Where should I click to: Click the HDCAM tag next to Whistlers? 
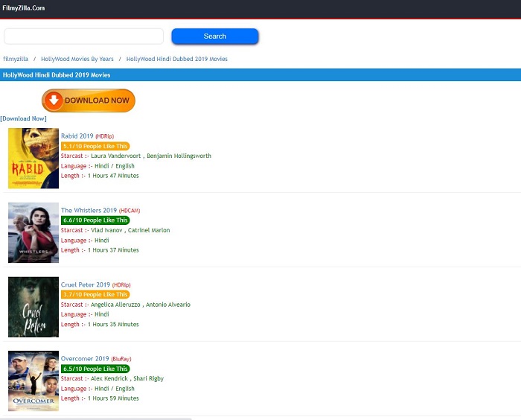click(130, 211)
